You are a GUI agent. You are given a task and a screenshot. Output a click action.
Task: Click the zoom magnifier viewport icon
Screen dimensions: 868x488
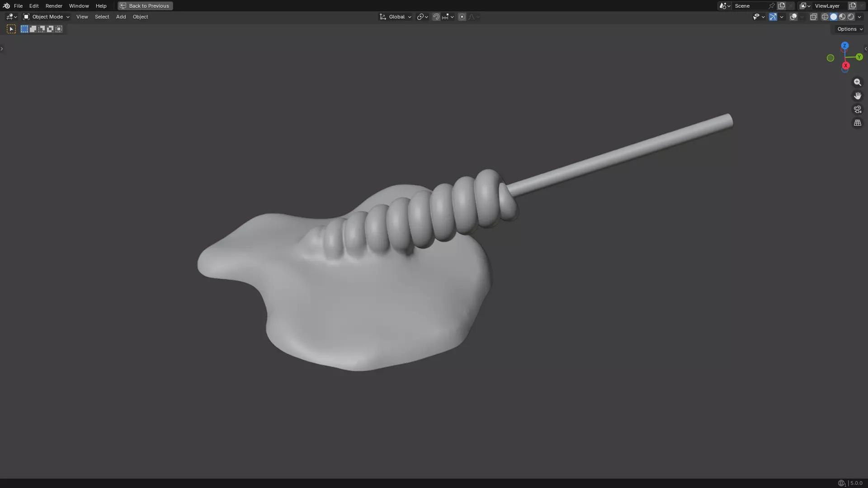[857, 82]
